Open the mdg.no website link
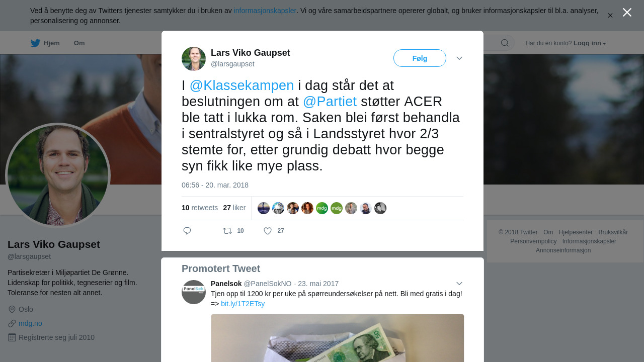Viewport: 644px width, 362px height. (x=30, y=323)
